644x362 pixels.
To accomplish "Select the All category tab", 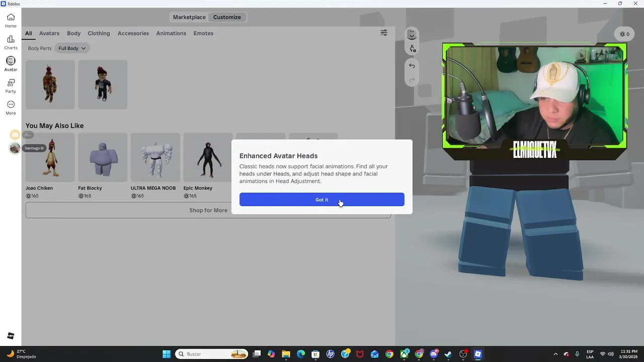I will click(x=29, y=33).
